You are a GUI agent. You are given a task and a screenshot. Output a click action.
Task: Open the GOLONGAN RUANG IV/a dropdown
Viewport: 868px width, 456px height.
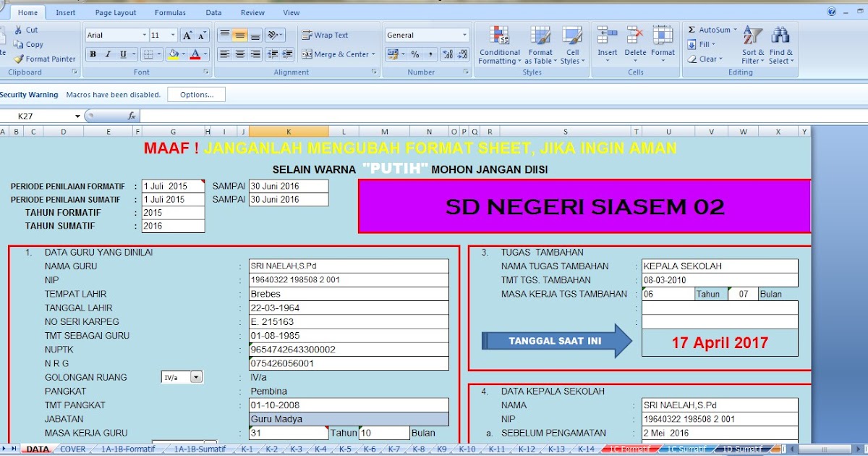point(196,376)
